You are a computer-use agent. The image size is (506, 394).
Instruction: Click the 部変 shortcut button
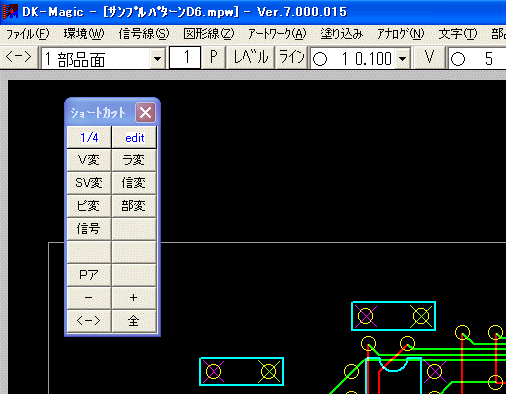(x=134, y=206)
